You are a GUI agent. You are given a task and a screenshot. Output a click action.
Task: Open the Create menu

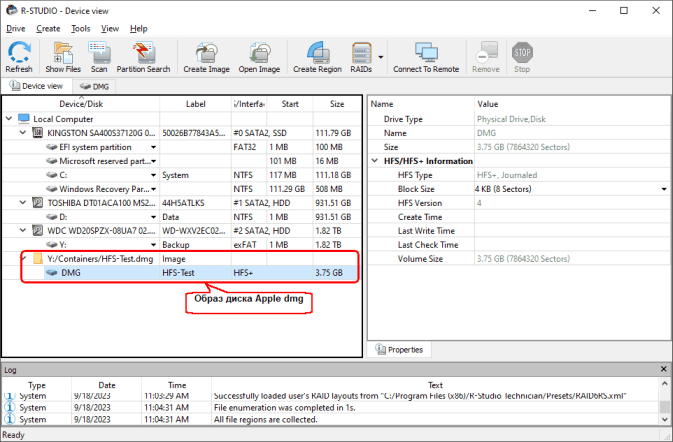click(x=48, y=29)
